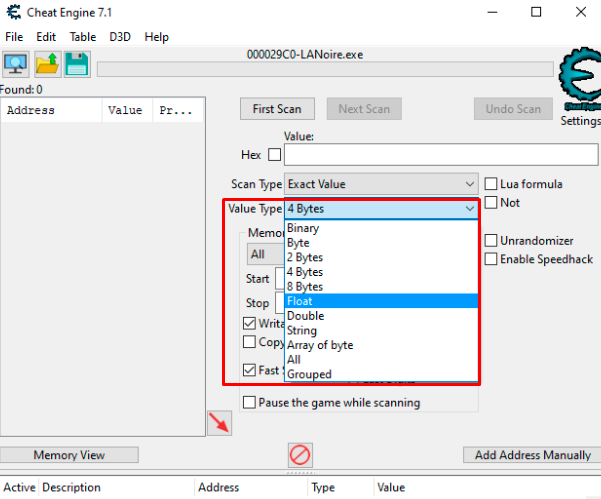601x499 pixels.
Task: Click the save table floppy disk icon
Action: pyautogui.click(x=77, y=65)
